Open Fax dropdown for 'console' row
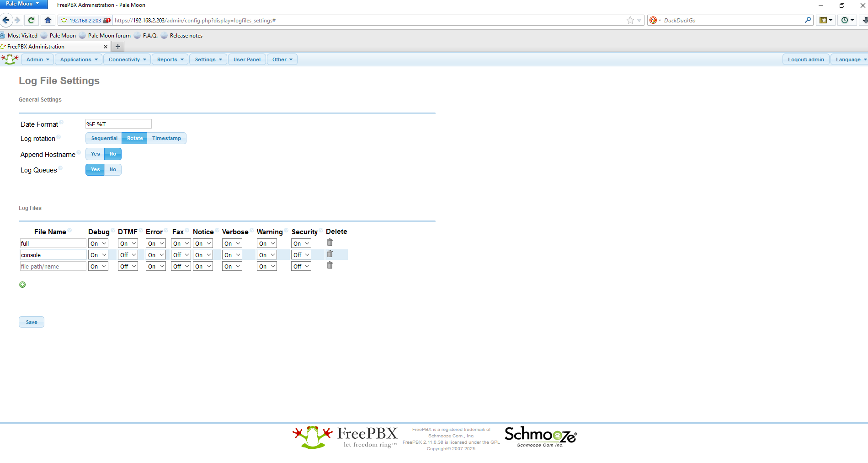 coord(181,255)
